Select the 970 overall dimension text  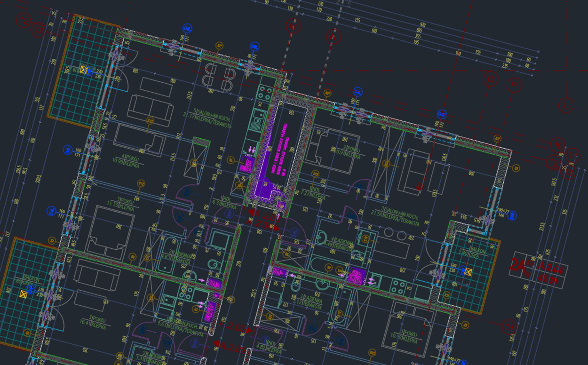click(x=422, y=24)
